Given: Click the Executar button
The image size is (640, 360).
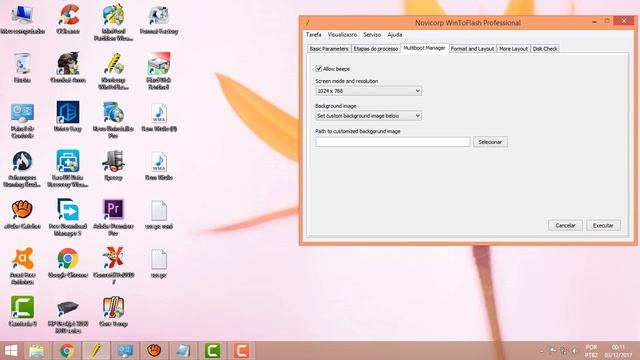Looking at the screenshot, I should (x=603, y=225).
